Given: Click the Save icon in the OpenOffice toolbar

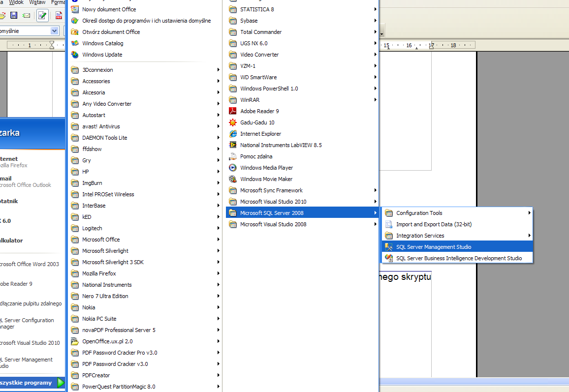Looking at the screenshot, I should pyautogui.click(x=14, y=15).
